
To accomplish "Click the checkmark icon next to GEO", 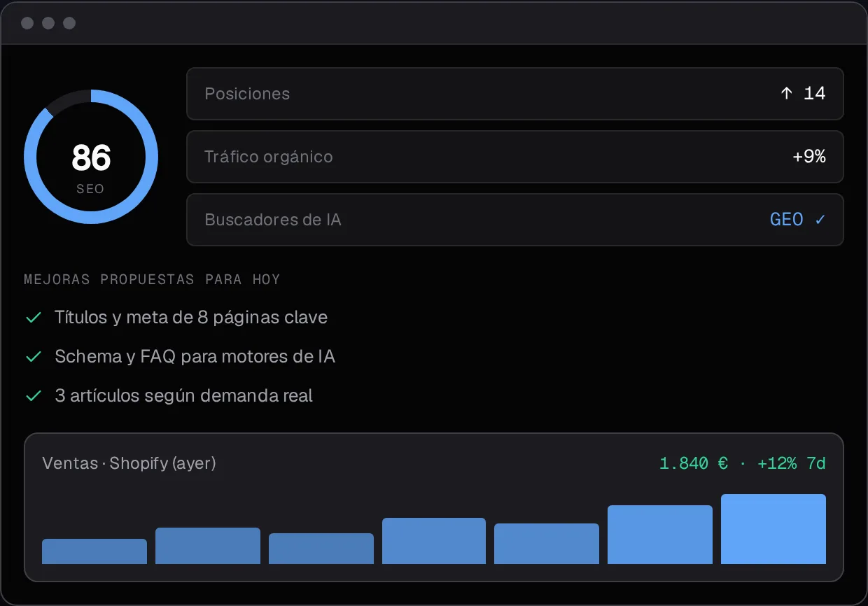I will [820, 220].
